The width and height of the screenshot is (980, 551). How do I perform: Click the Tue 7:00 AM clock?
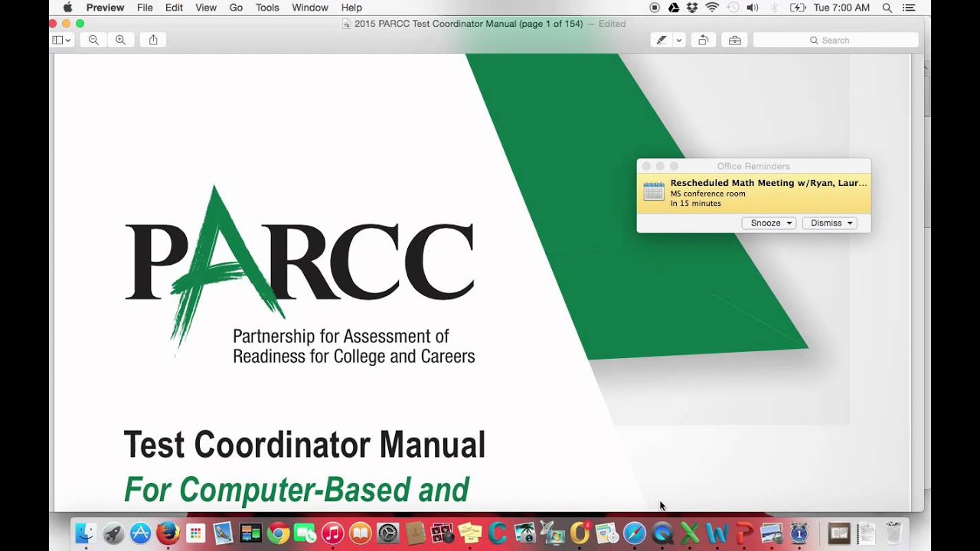pos(841,8)
